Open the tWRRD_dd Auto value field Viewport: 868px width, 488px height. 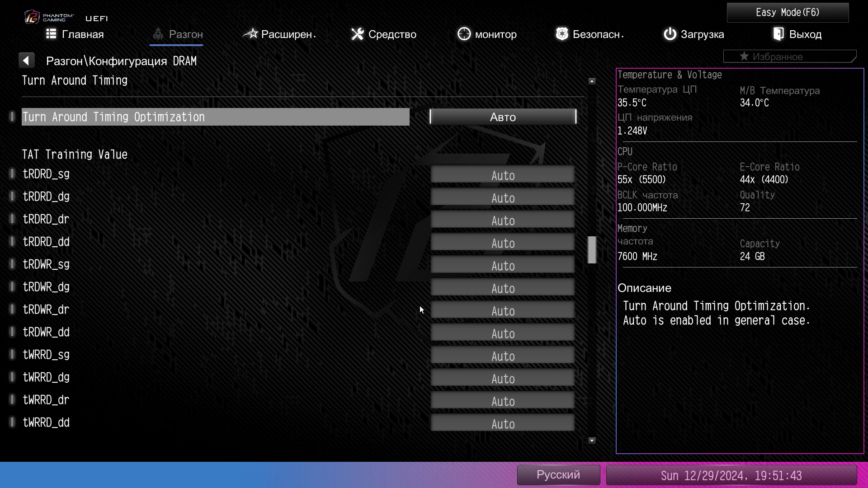[503, 424]
